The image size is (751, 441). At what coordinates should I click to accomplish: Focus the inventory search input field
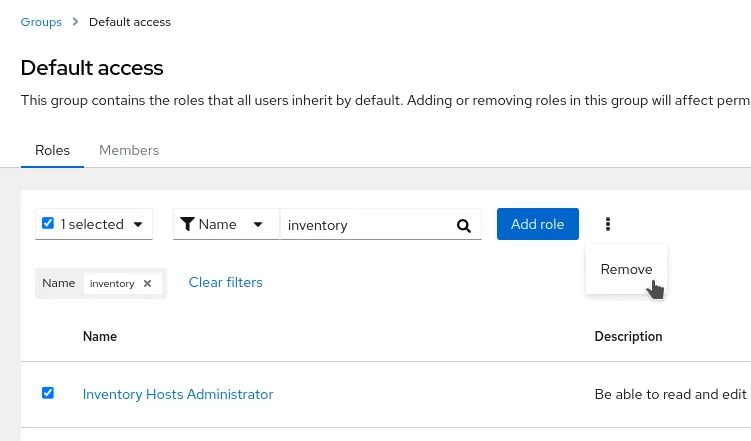point(367,225)
